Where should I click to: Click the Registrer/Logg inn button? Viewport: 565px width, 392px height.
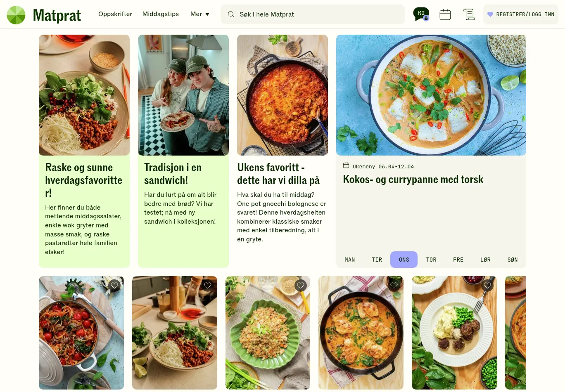click(521, 14)
